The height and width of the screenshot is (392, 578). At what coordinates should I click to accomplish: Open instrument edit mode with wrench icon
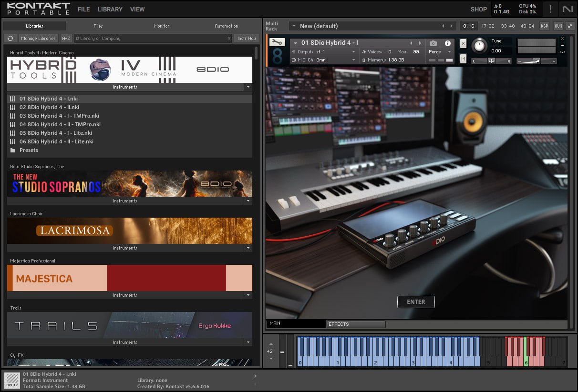click(277, 42)
